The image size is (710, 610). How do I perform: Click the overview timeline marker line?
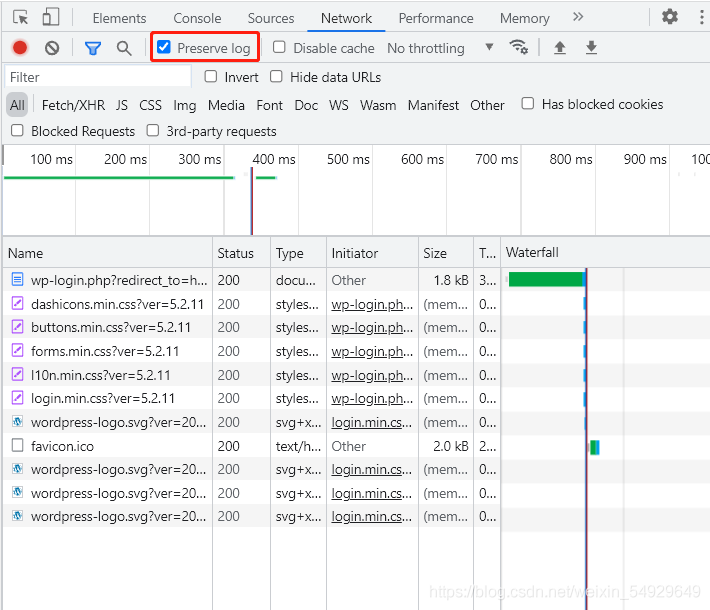point(252,201)
